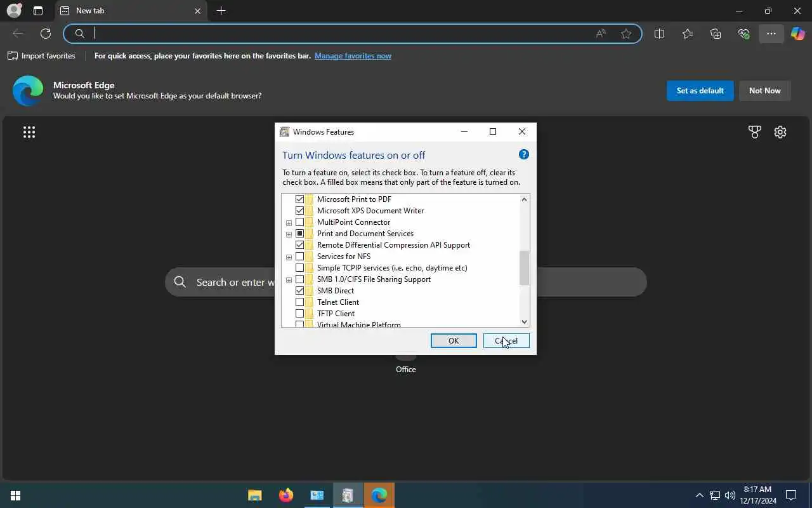Expand SMB 1.0/CIFS File Sharing Support node
The image size is (812, 508).
[289, 280]
